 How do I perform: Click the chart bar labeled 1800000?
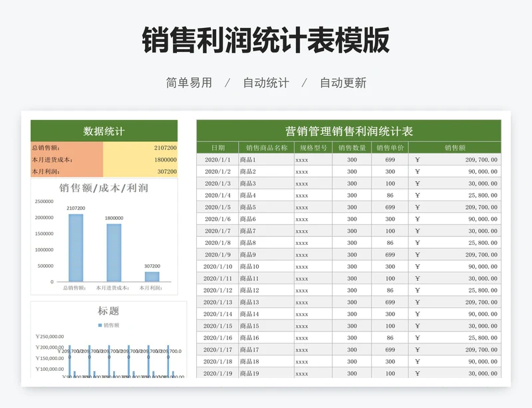tap(114, 252)
